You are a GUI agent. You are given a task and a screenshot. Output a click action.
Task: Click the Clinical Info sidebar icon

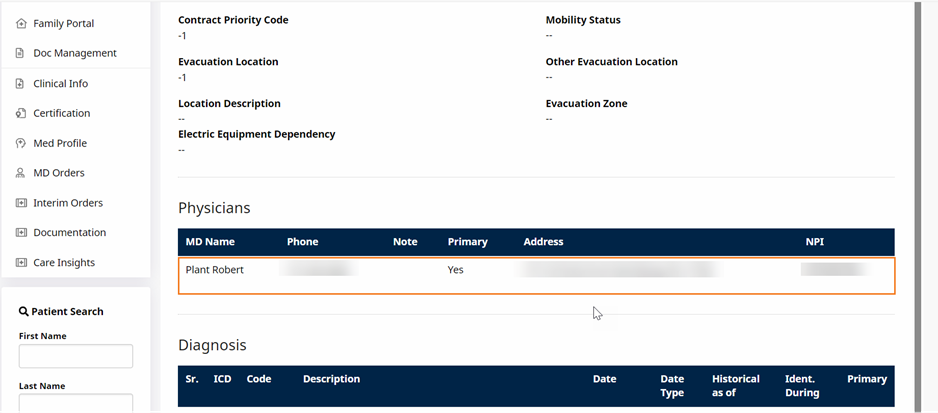click(x=20, y=83)
